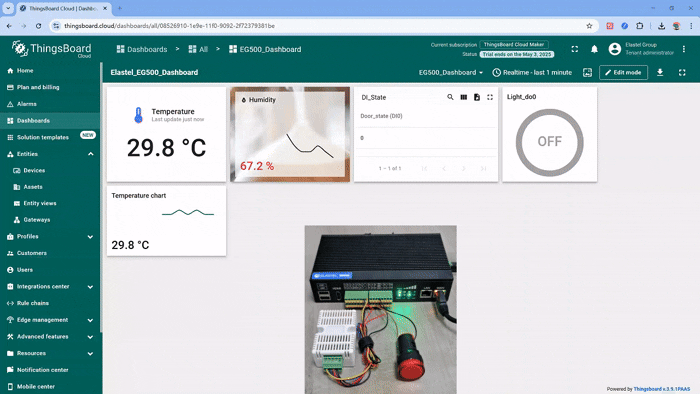700x394 pixels.
Task: Toggle the Light_do0 OFF power button
Action: 550,142
